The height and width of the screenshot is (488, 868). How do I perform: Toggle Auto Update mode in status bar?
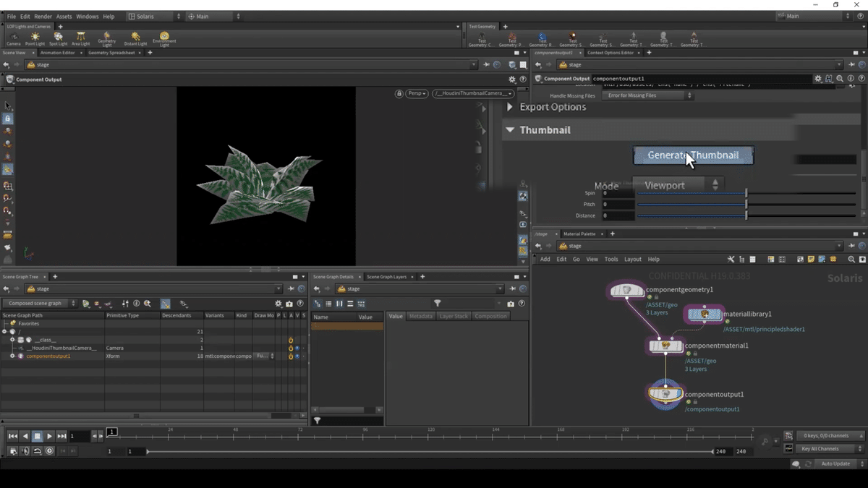[835, 463]
